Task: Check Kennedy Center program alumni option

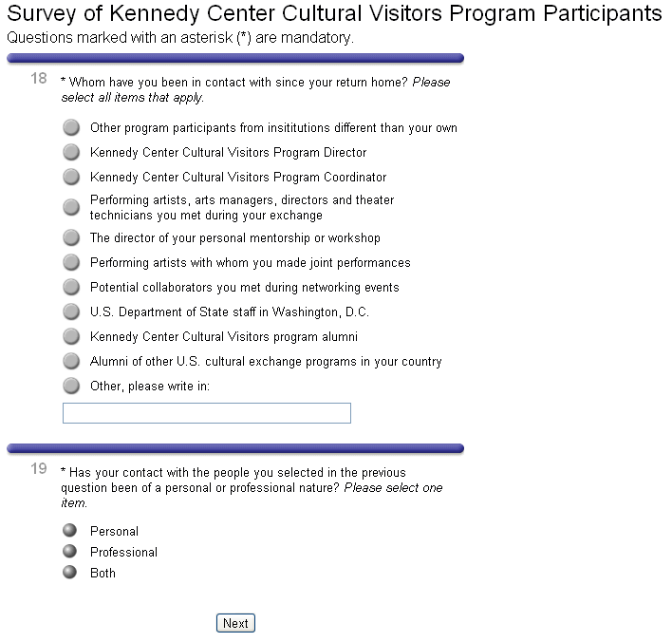Action: coord(71,336)
